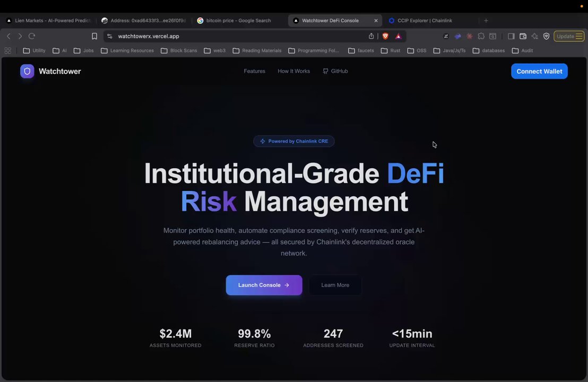Click the blue extension icon in toolbar

coord(457,36)
